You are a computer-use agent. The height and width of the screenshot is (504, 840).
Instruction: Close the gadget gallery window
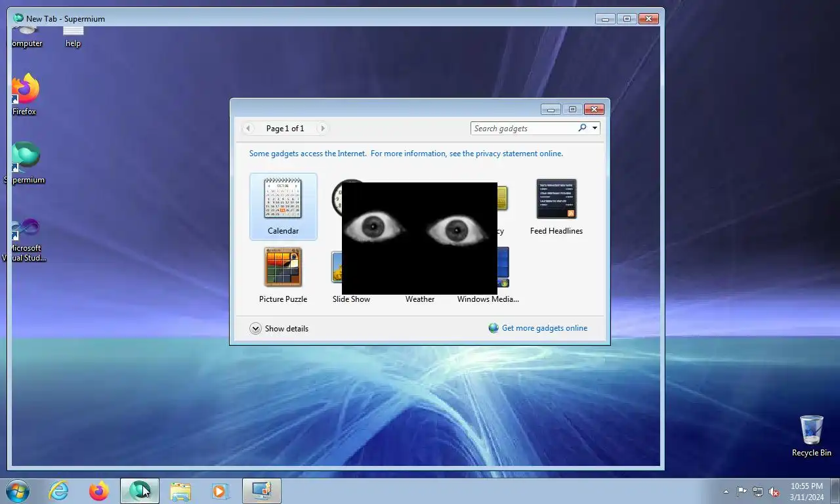click(x=594, y=110)
